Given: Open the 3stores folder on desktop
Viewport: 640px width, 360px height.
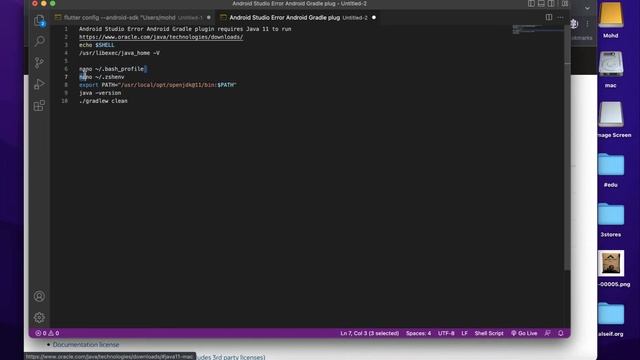Looking at the screenshot, I should (x=611, y=220).
